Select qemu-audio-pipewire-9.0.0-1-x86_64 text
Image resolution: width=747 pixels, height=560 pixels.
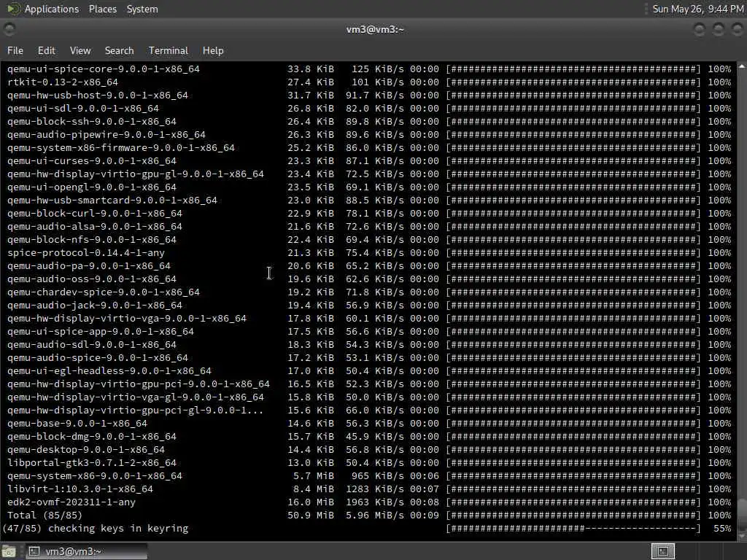click(x=107, y=135)
